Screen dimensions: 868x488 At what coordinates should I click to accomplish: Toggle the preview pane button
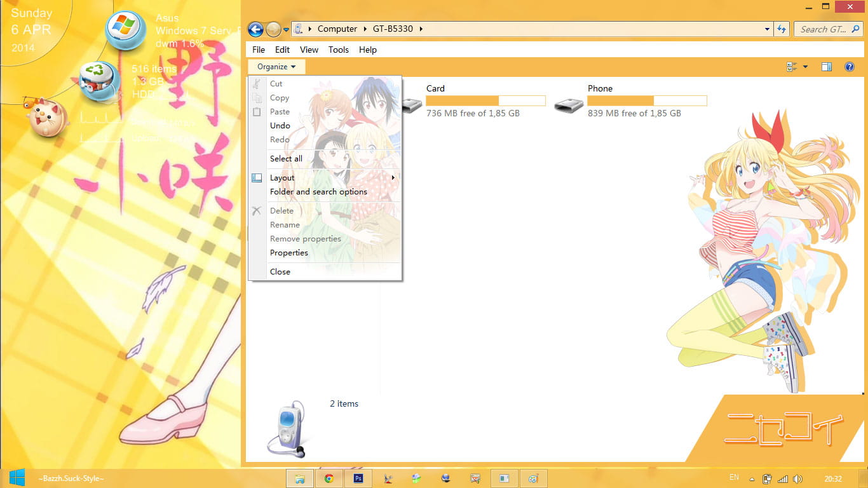pos(826,67)
